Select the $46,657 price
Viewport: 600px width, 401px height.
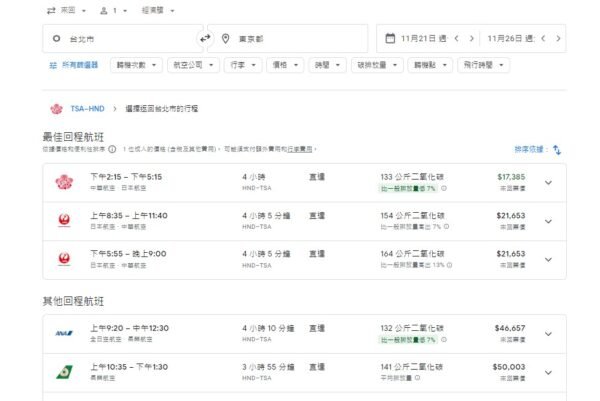click(x=510, y=328)
